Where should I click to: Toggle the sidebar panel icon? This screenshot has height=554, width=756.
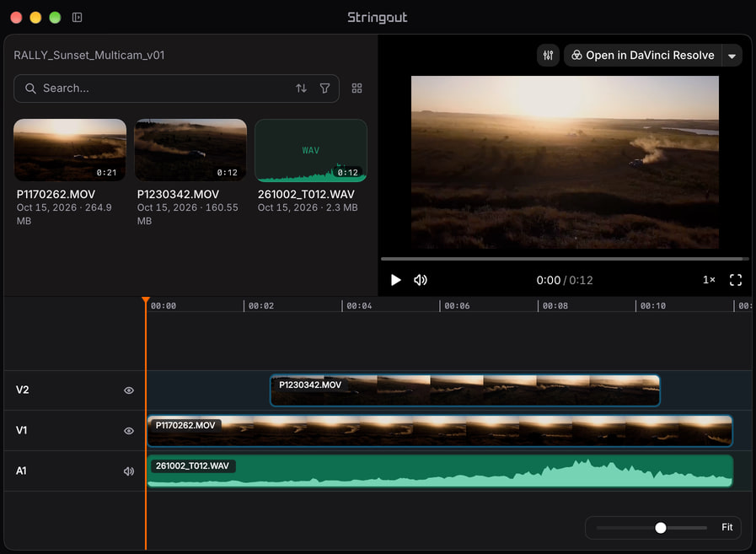78,18
